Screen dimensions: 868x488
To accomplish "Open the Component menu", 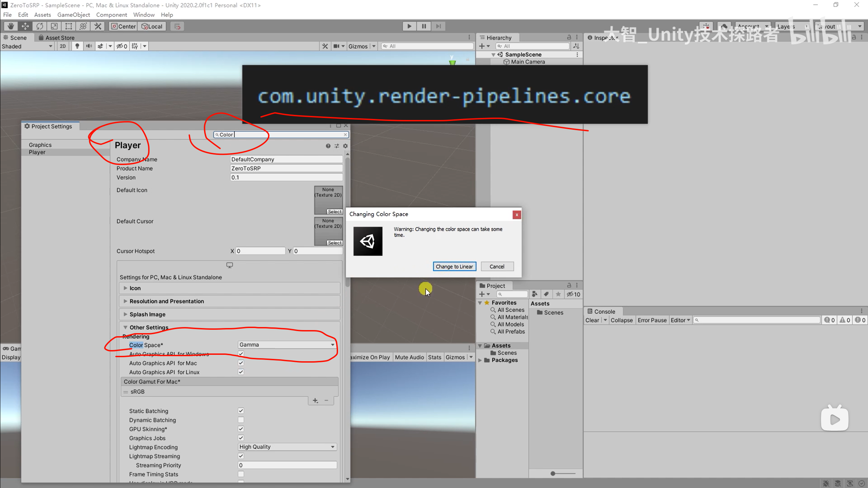I will tap(112, 15).
